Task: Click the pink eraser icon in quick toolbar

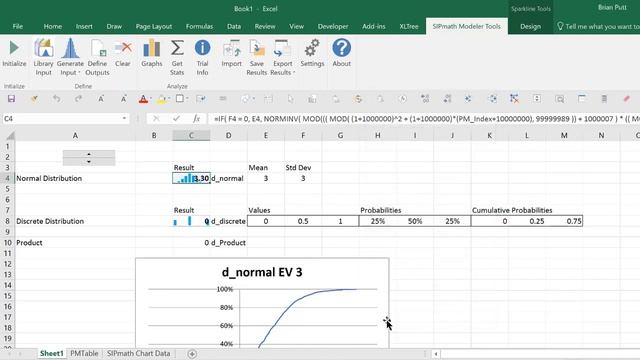Action: pyautogui.click(x=627, y=99)
